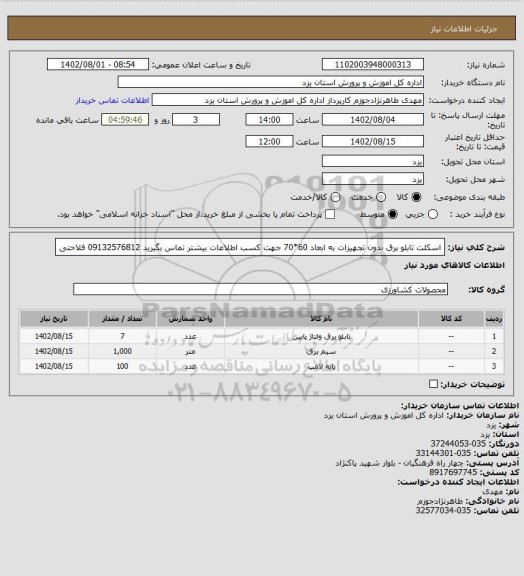This screenshot has height=576, width=524.
Task: Click the نام کالا column header
Action: [321, 318]
